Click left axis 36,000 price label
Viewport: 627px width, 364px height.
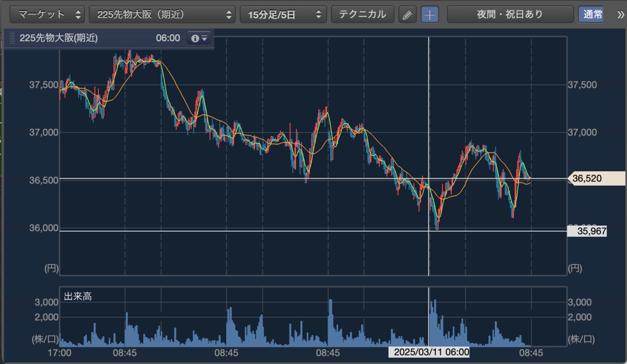point(44,228)
